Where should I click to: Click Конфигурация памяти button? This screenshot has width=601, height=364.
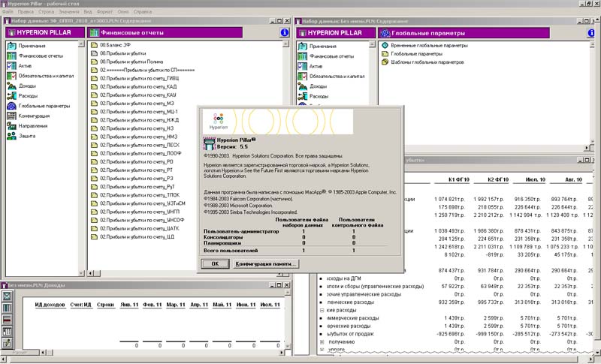coord(266,263)
